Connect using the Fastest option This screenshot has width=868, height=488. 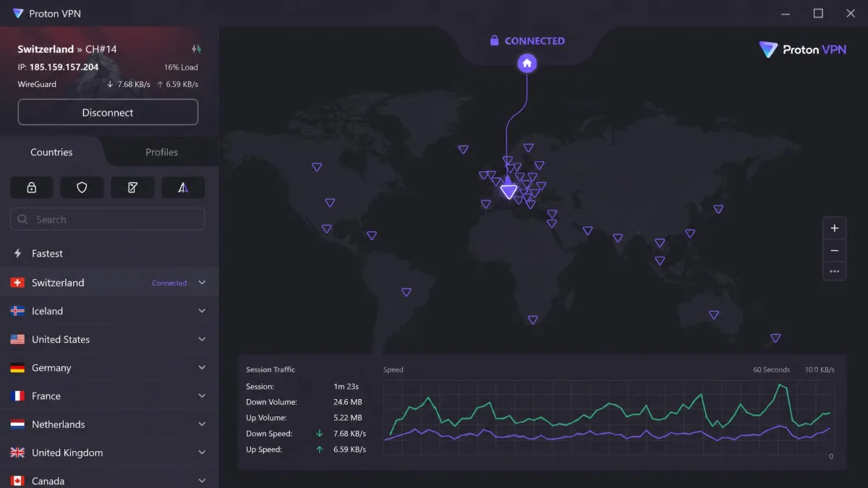(x=109, y=254)
